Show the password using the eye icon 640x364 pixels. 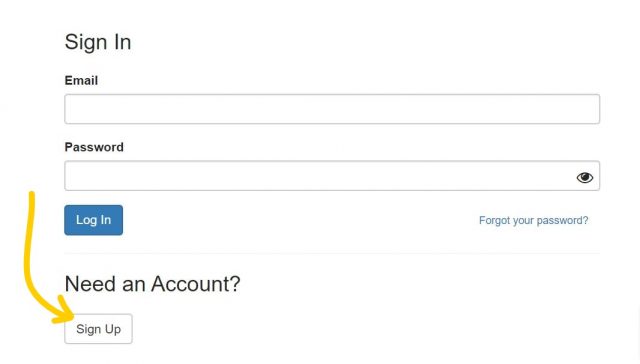[584, 178]
